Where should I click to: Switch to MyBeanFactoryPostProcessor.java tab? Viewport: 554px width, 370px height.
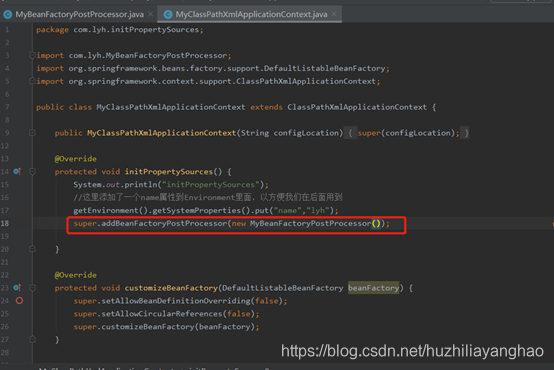click(x=79, y=14)
